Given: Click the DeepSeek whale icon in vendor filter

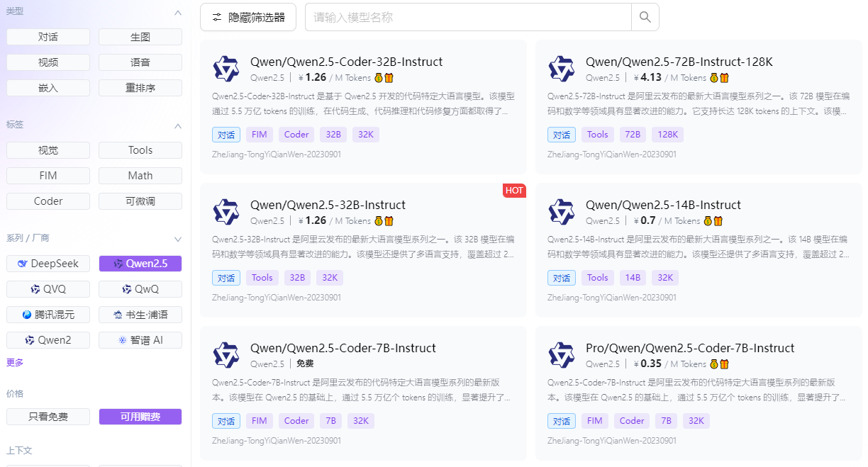Looking at the screenshot, I should pyautogui.click(x=21, y=263).
